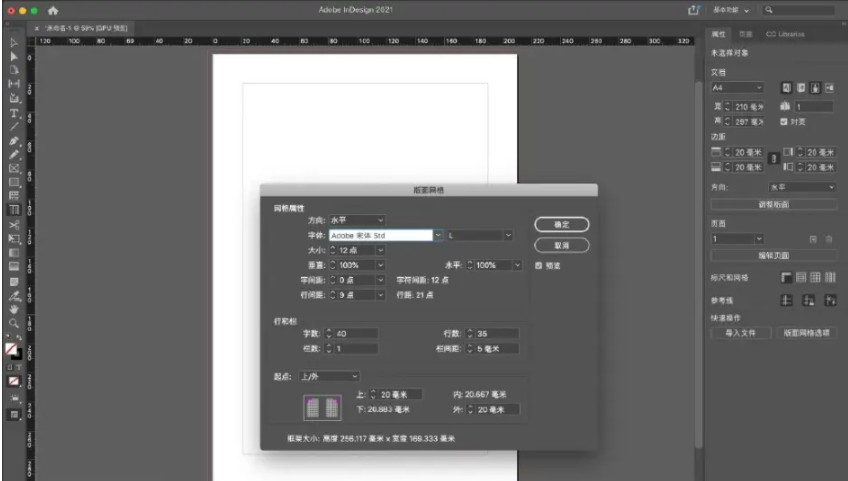The width and height of the screenshot is (848, 481).
Task: Open the A4 page size dropdown
Action: pos(738,88)
